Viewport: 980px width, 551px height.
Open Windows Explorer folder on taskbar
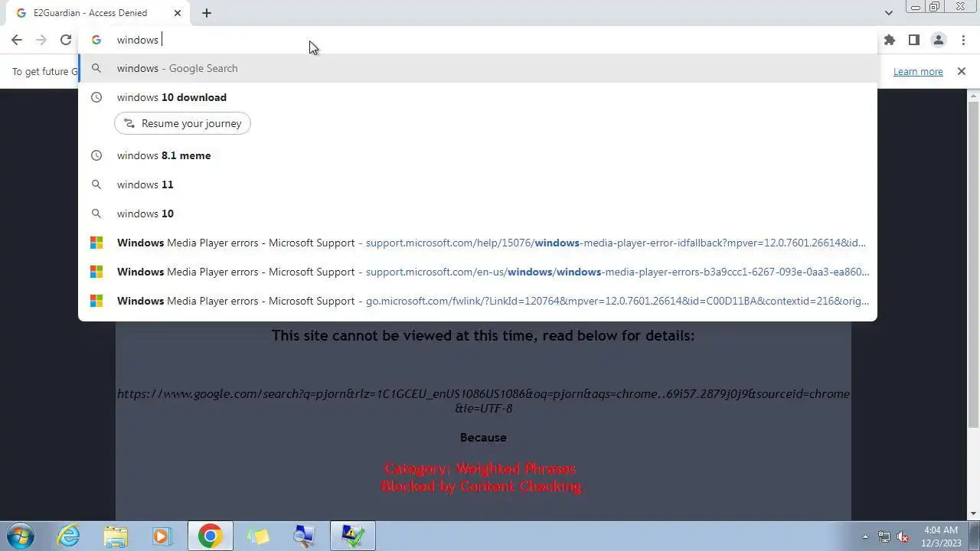click(x=116, y=536)
